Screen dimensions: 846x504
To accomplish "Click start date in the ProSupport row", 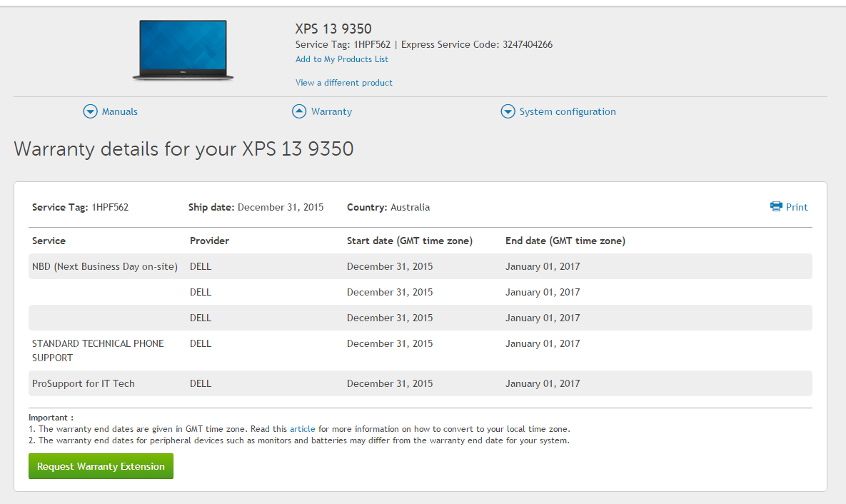I will click(390, 383).
